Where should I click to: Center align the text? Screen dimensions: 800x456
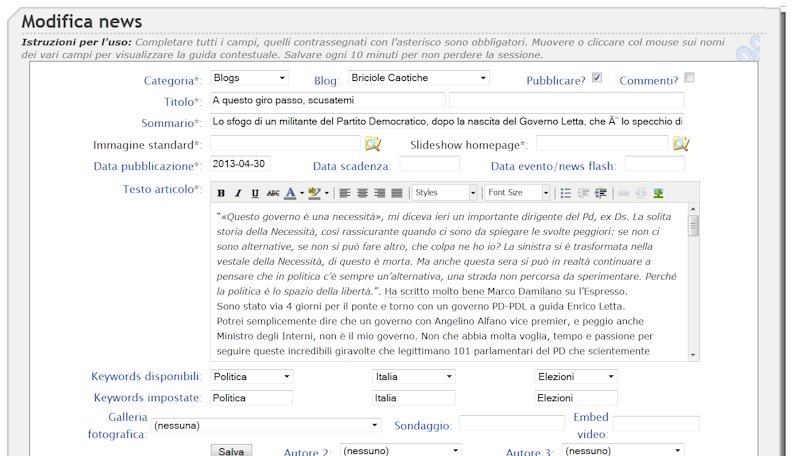(x=362, y=193)
